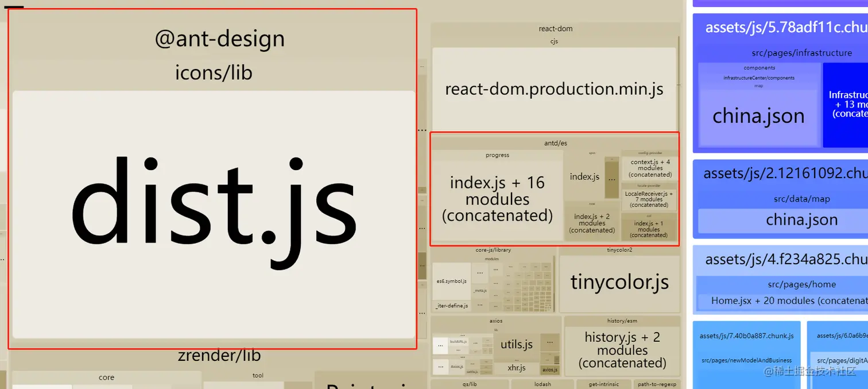The height and width of the screenshot is (389, 868).
Task: Click the core folder under zrender/lib
Action: tap(106, 378)
